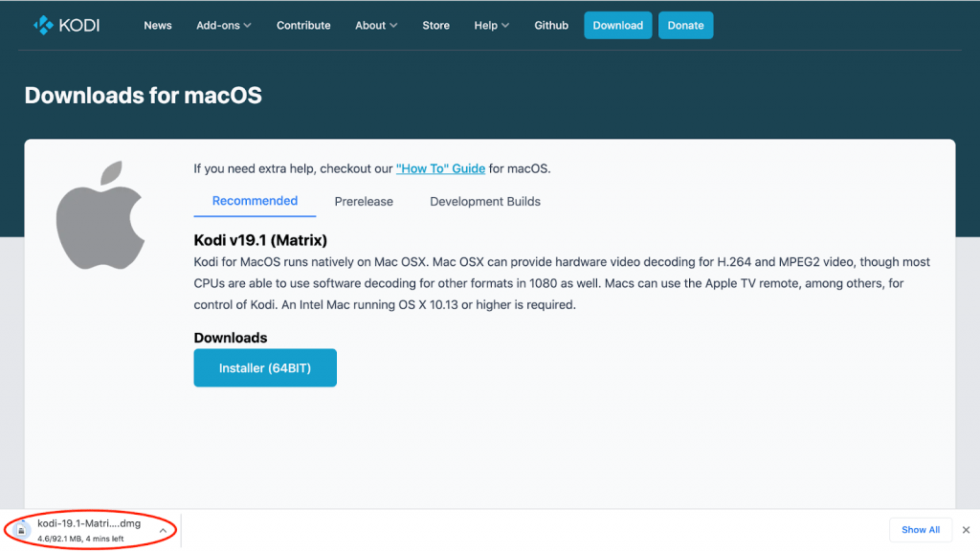Click the Kodi logo icon
Viewport: 980px width, 552px height.
click(44, 25)
